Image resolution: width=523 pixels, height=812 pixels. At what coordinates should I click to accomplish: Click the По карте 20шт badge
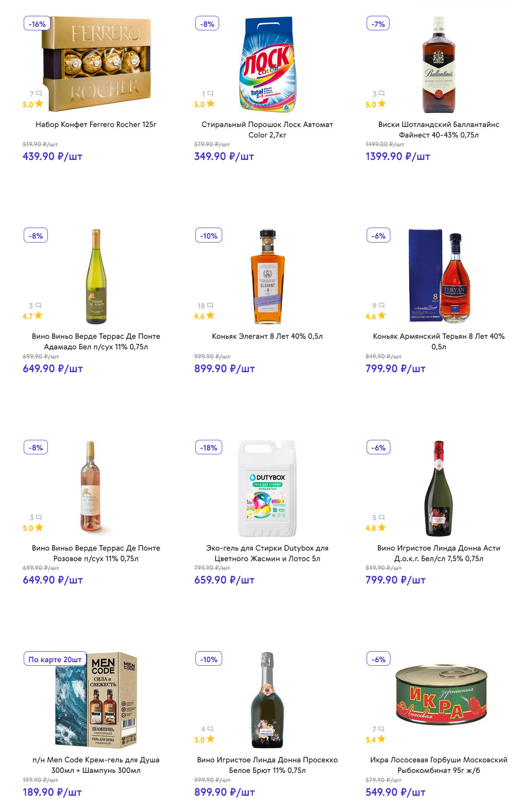click(x=55, y=659)
